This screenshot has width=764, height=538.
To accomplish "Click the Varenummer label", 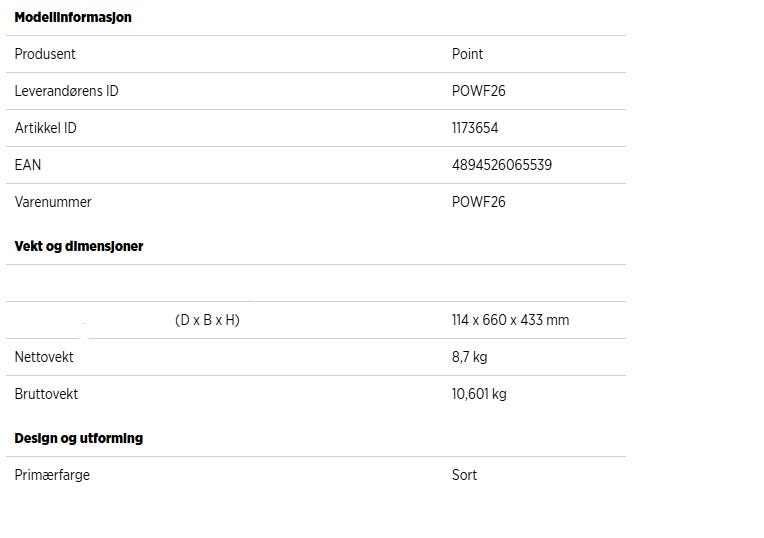I will pyautogui.click(x=53, y=202).
